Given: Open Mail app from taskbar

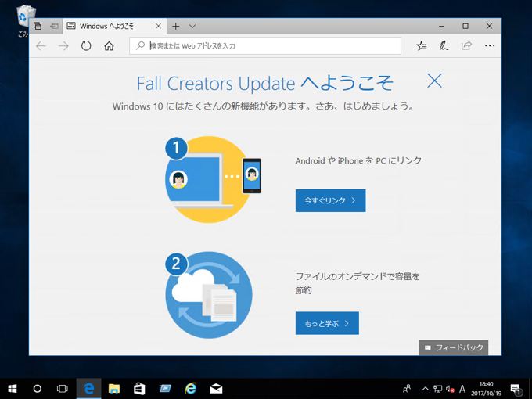Looking at the screenshot, I should click(x=216, y=389).
